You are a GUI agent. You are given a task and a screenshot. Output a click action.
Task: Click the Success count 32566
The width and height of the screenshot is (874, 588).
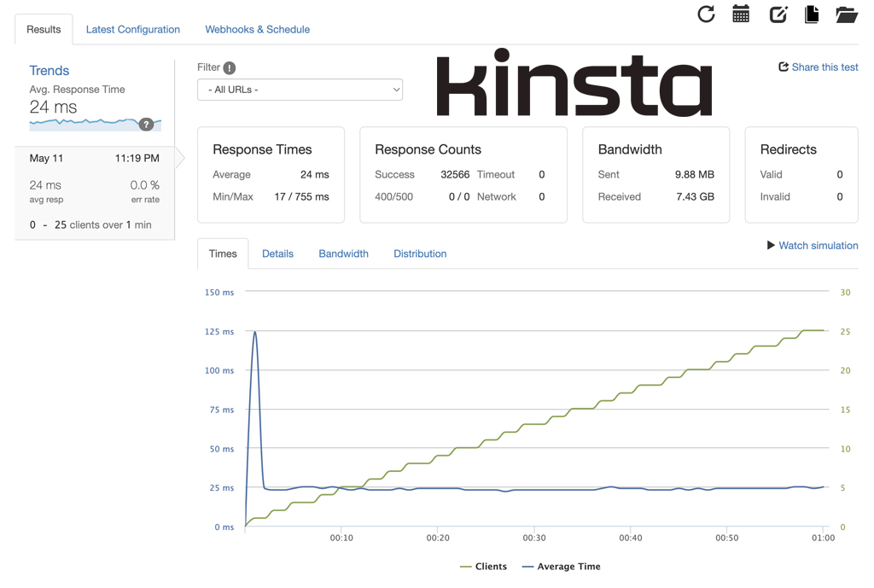click(x=455, y=174)
